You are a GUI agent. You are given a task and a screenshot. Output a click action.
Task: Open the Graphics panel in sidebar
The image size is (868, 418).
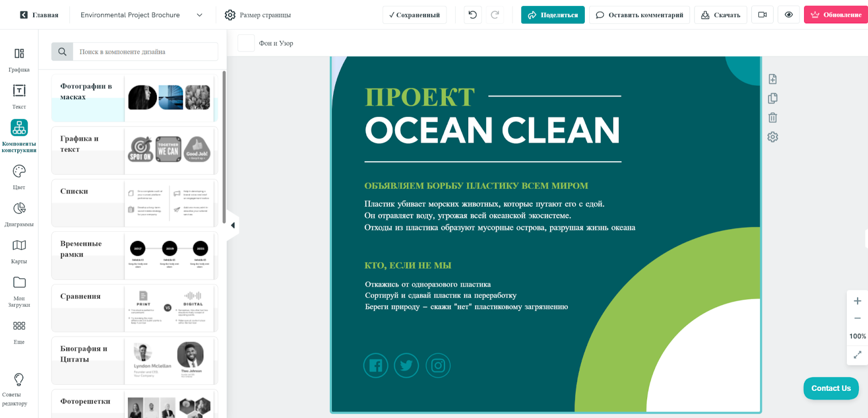pyautogui.click(x=19, y=59)
